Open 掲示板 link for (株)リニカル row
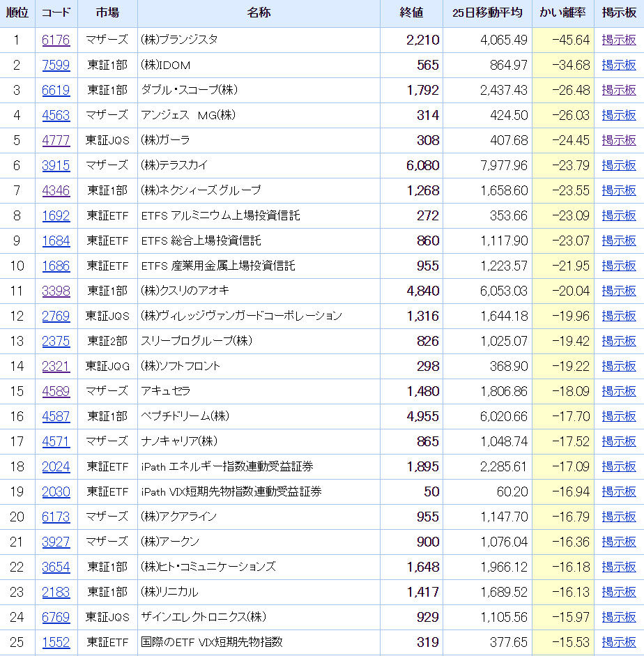Screen dimensions: 644x656 coord(619,593)
